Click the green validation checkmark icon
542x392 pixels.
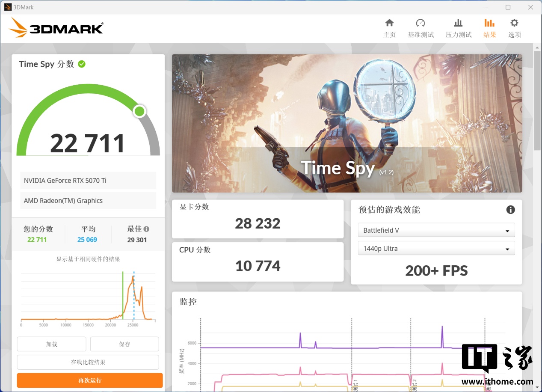point(82,64)
